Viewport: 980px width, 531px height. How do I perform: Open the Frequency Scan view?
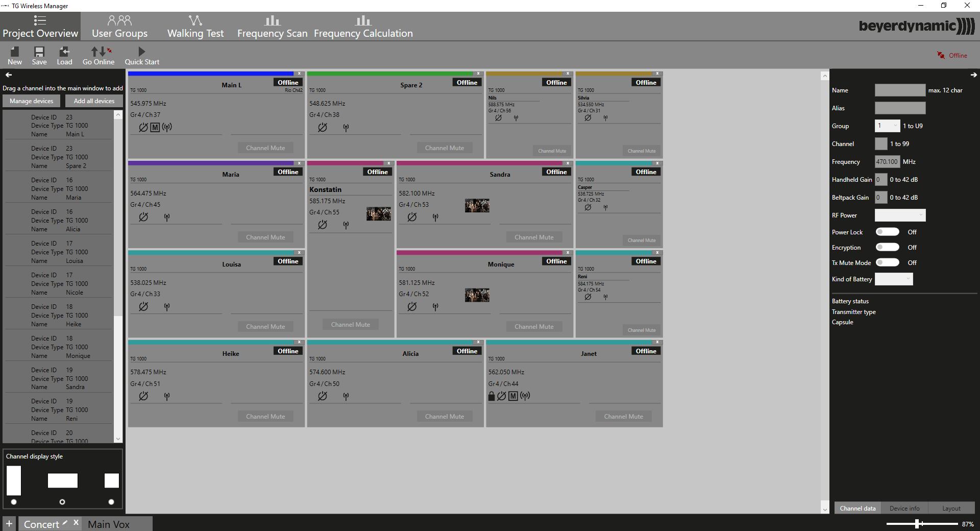272,26
